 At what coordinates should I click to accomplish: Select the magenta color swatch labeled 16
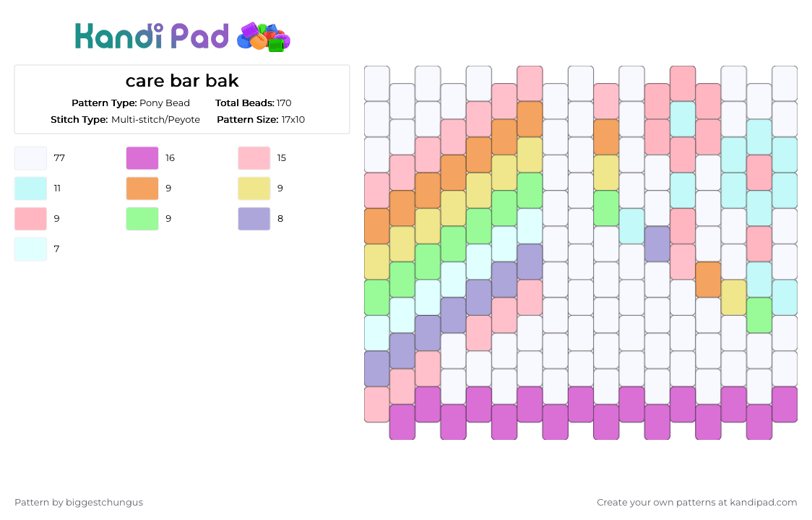[142, 158]
